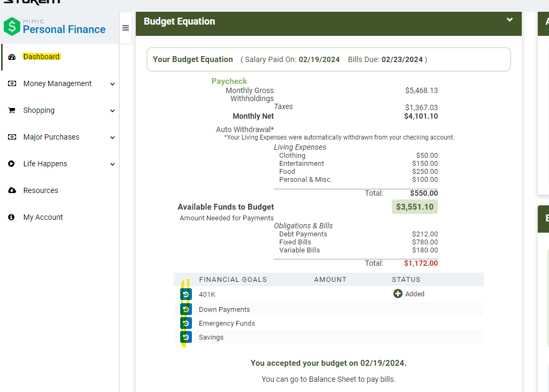Viewport: 549px width, 392px height.
Task: Click the Resources cloud download icon
Action: tap(12, 190)
